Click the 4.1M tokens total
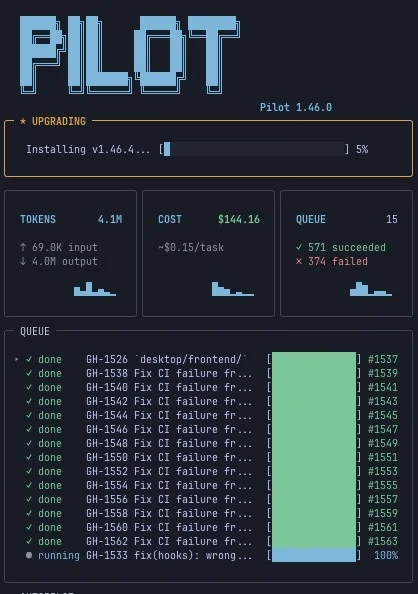 tap(110, 219)
